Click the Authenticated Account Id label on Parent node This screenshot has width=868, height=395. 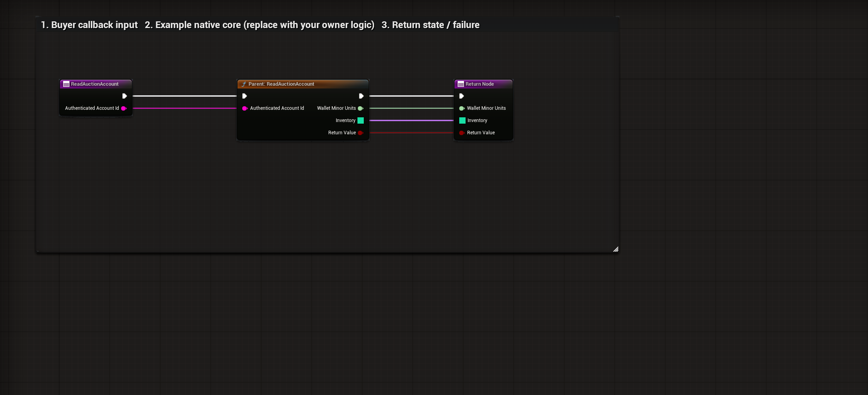click(x=277, y=108)
